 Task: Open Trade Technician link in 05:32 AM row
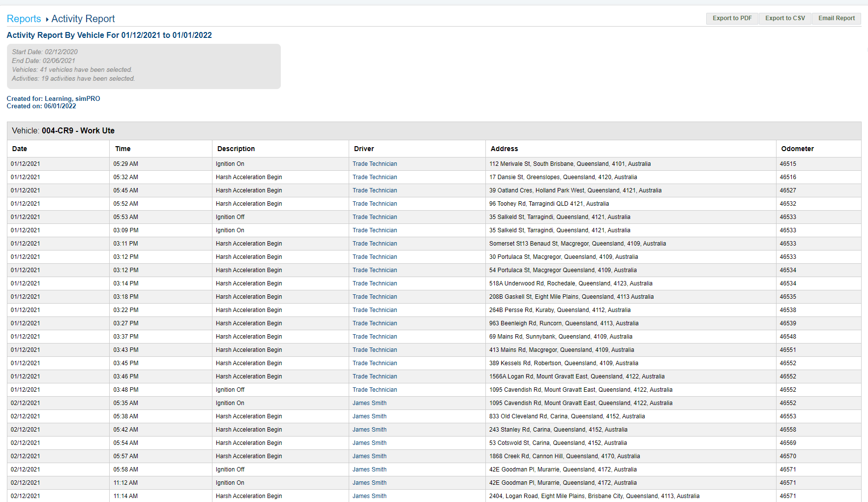(x=375, y=177)
